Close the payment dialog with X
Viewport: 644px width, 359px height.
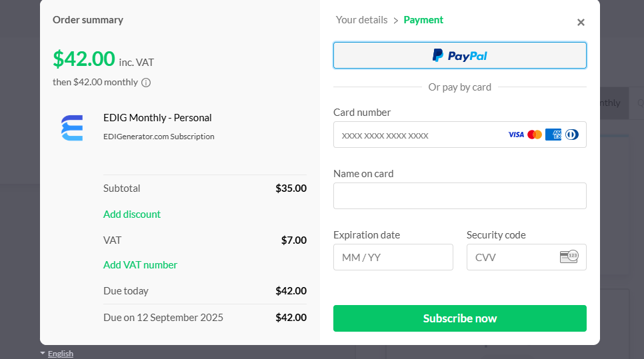pyautogui.click(x=581, y=23)
